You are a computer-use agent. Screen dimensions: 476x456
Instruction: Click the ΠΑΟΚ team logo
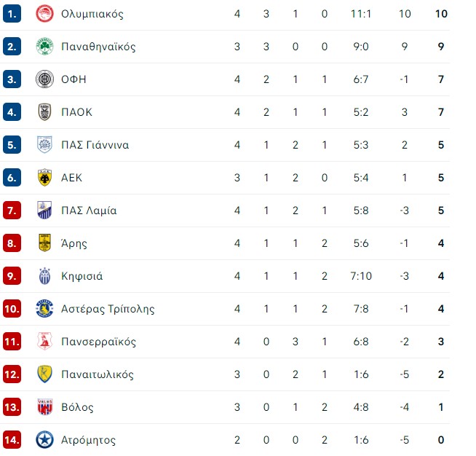(44, 112)
